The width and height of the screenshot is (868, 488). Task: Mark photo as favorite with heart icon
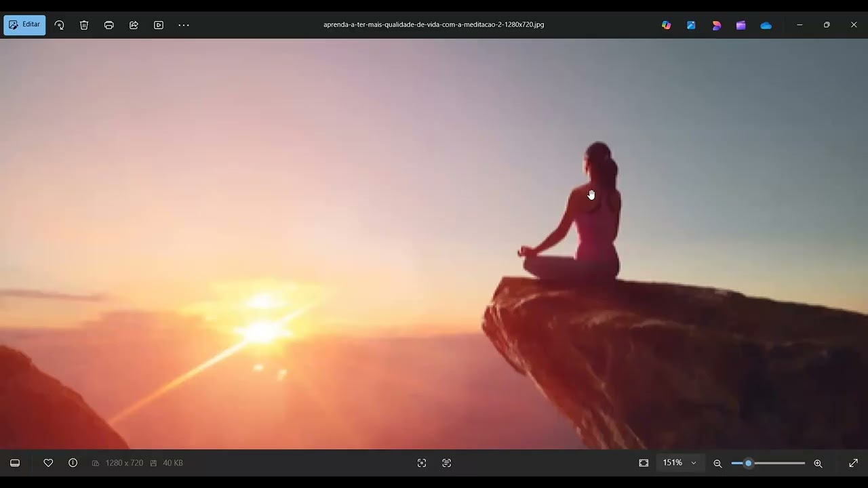point(48,463)
